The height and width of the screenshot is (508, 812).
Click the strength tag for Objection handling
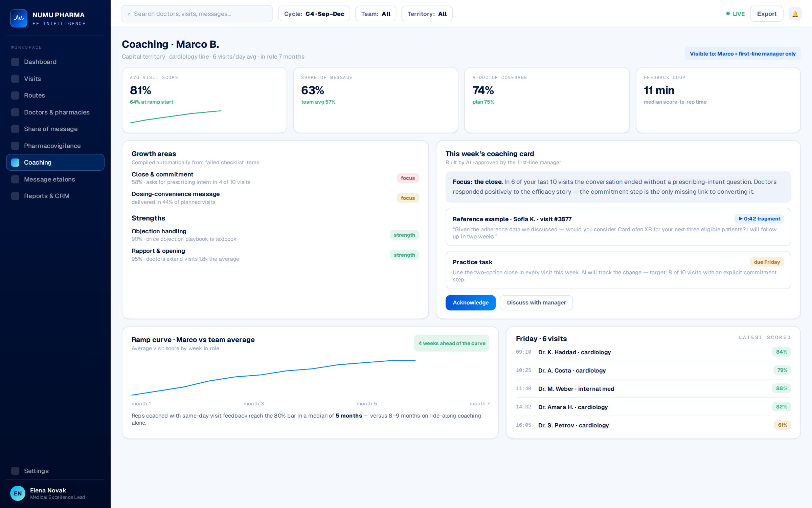[x=404, y=235]
